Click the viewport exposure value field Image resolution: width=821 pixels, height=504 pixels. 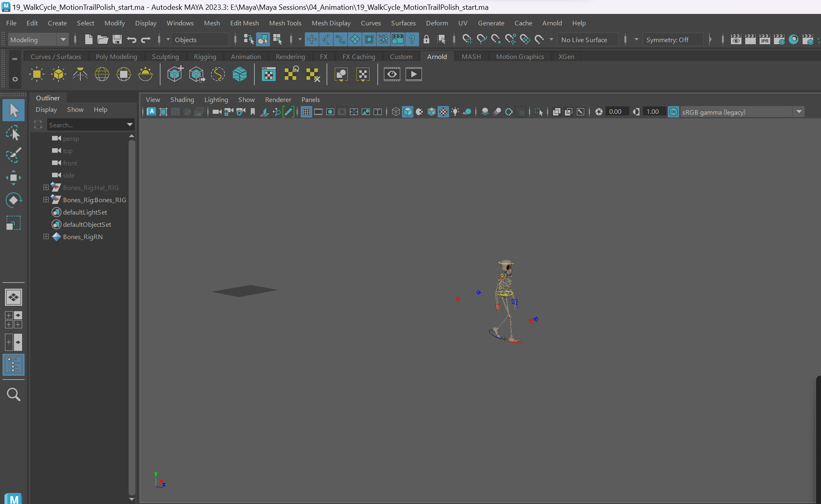pyautogui.click(x=617, y=112)
